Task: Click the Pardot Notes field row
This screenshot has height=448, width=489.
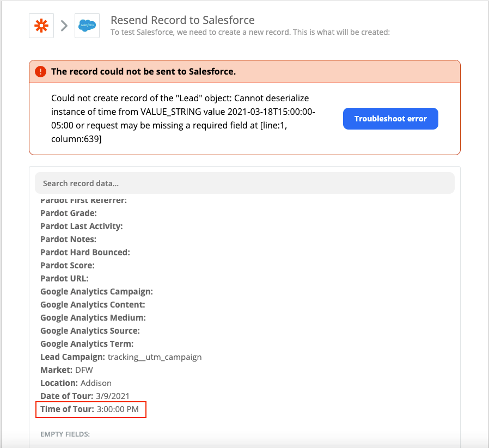Action: click(x=68, y=240)
